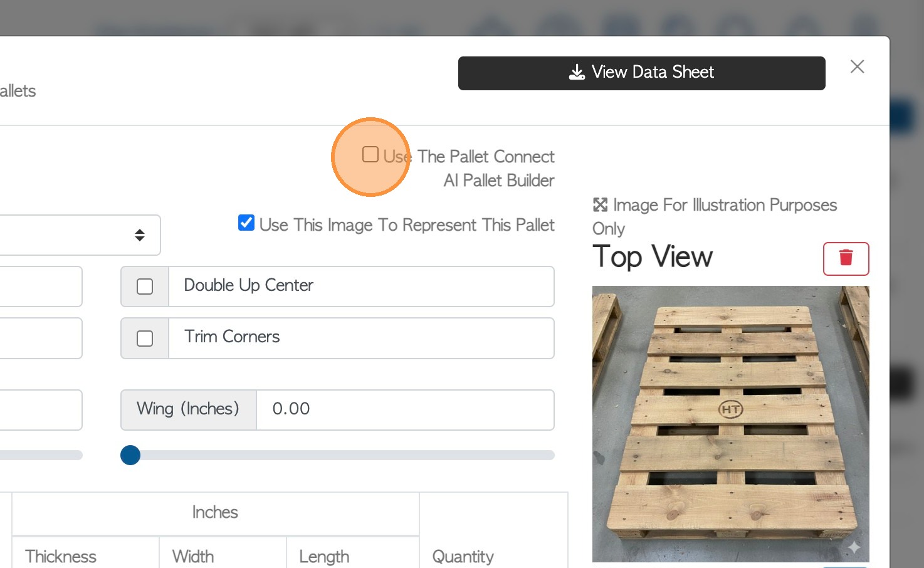Image resolution: width=924 pixels, height=568 pixels.
Task: Click the download icon on View Data Sheet
Action: click(577, 73)
